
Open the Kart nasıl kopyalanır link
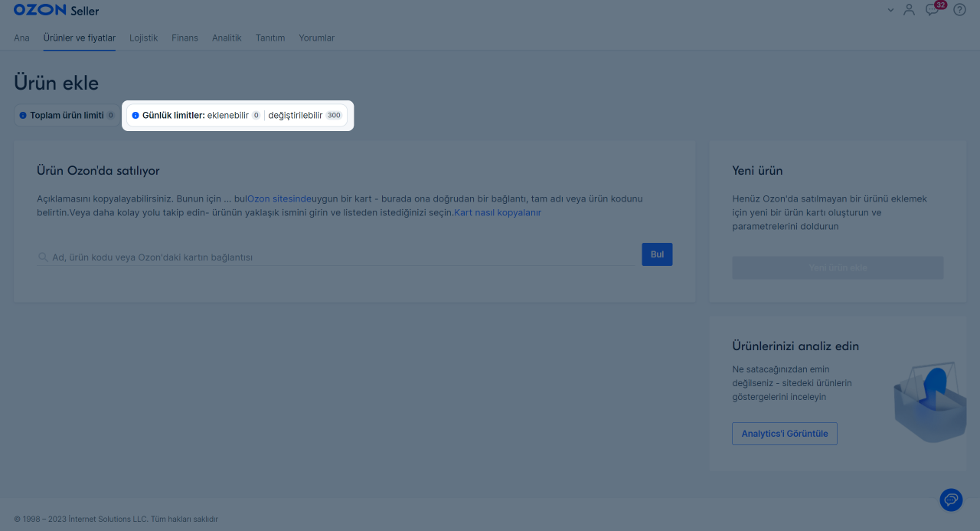[x=498, y=212]
